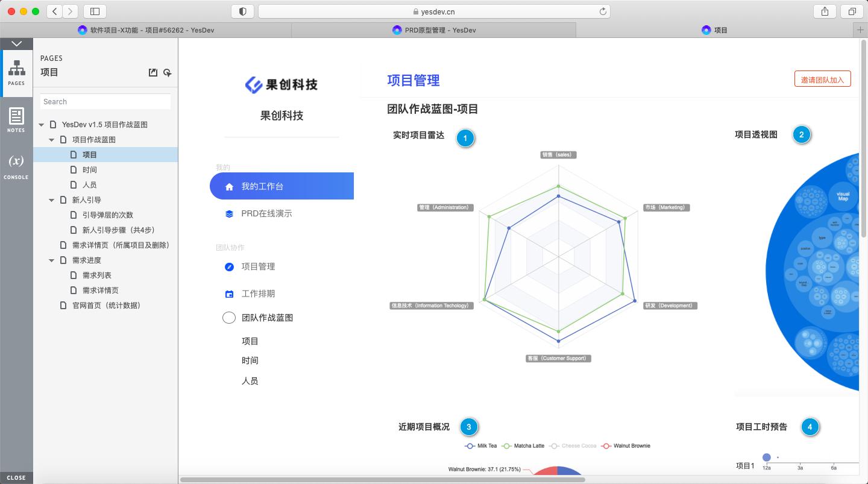
Task: Collapse the 新人引导 tree node
Action: pos(51,200)
